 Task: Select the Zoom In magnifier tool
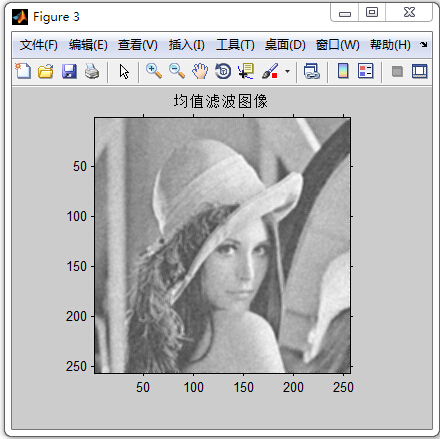click(154, 71)
